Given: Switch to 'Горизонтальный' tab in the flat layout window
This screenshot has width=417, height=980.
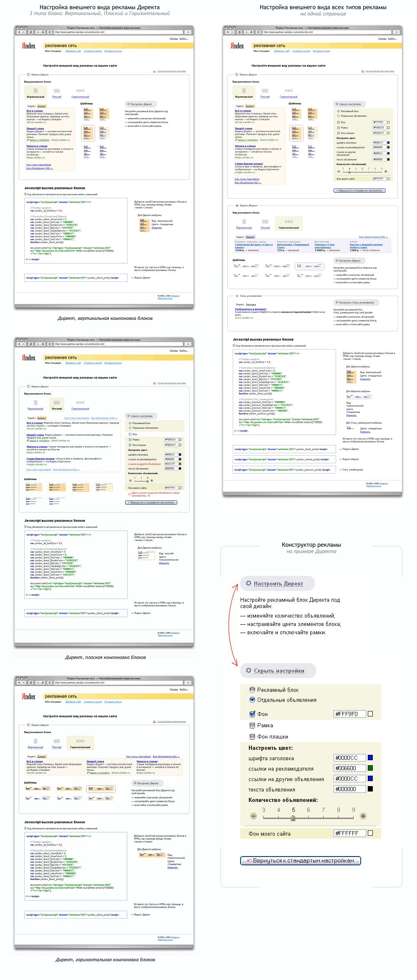Looking at the screenshot, I should coord(80,409).
